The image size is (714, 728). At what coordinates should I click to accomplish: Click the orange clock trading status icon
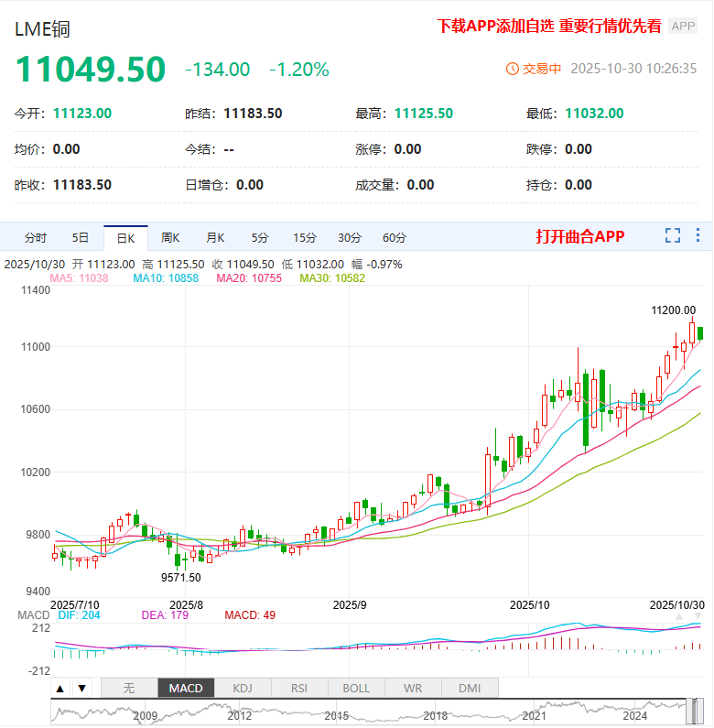coord(512,69)
